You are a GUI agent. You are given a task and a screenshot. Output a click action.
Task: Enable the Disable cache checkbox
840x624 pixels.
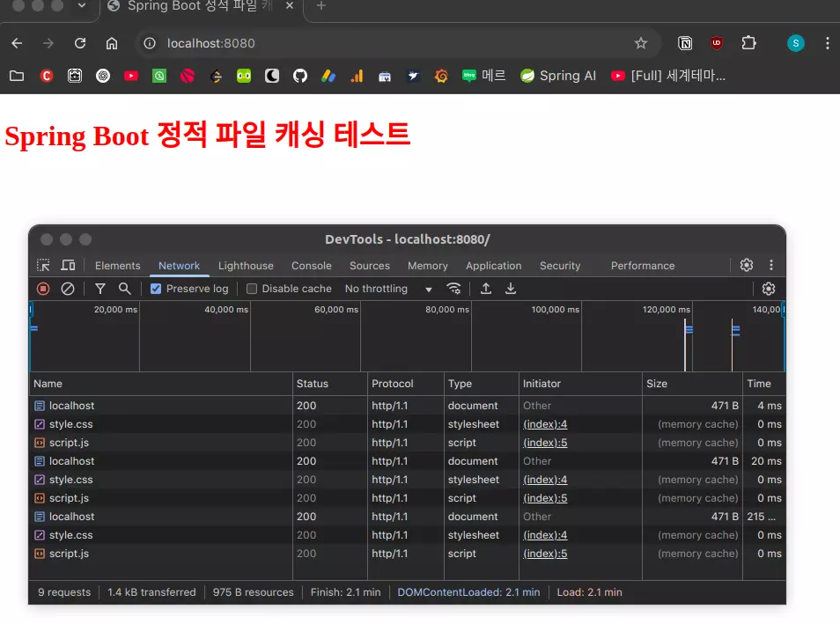click(x=251, y=289)
